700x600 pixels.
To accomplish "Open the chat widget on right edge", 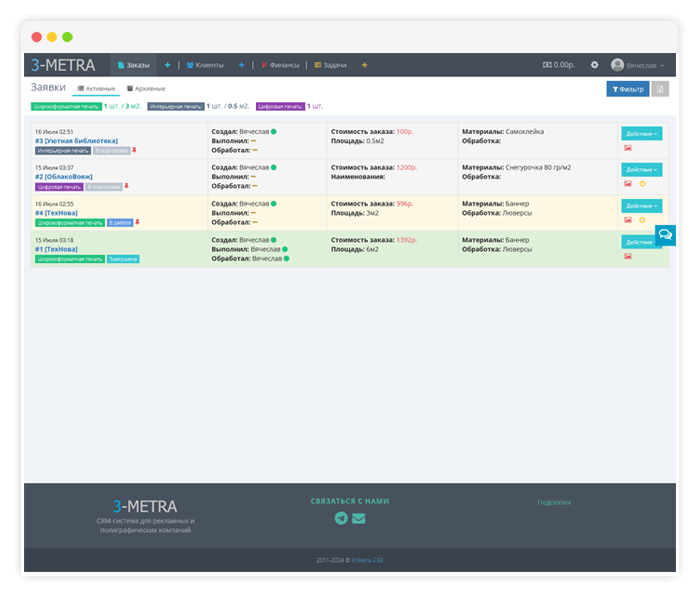I will pyautogui.click(x=665, y=235).
